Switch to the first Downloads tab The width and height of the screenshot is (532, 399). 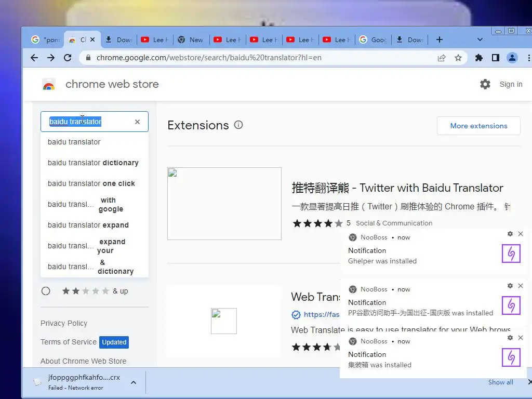[119, 39]
